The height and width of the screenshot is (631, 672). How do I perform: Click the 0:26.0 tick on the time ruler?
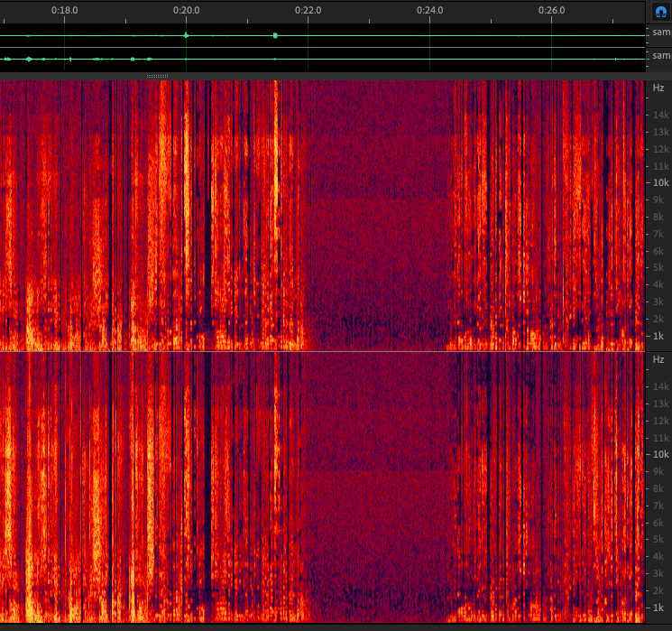[551, 11]
